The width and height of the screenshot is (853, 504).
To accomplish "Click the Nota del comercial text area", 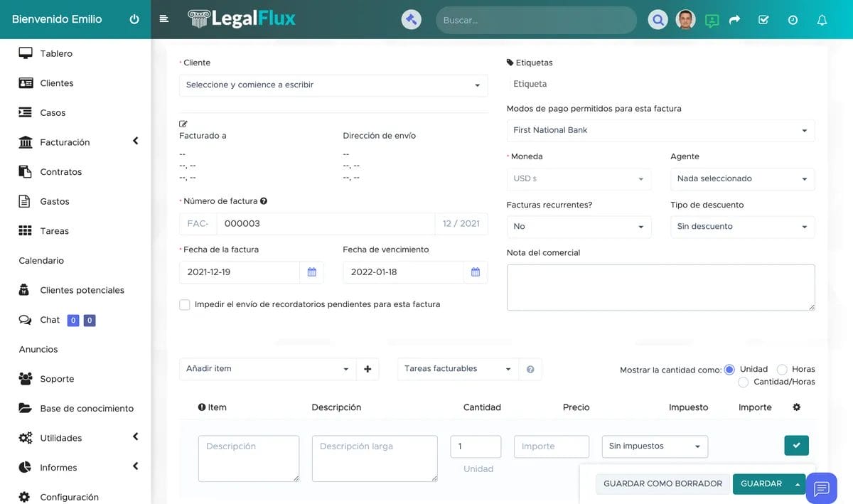I will point(660,287).
